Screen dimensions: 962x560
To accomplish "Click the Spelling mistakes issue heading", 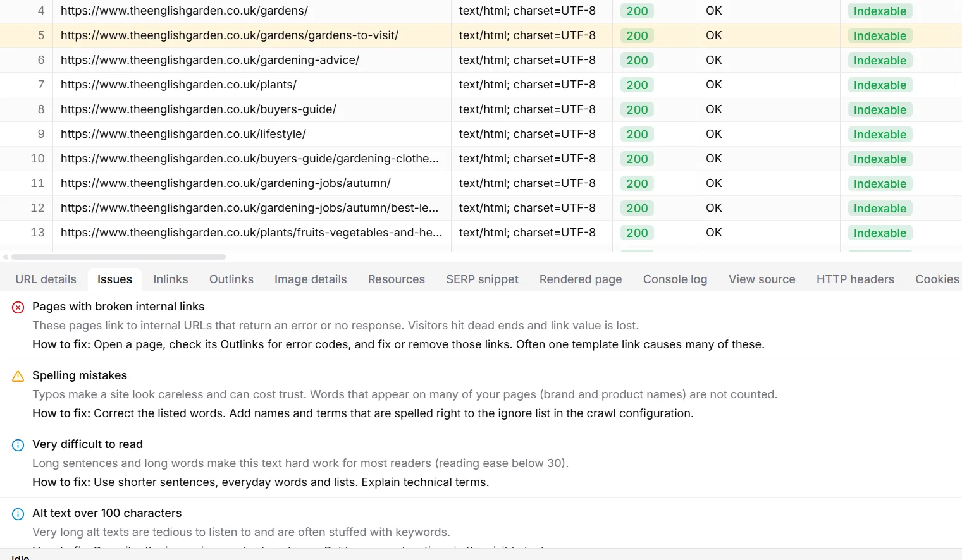I will pyautogui.click(x=80, y=375).
